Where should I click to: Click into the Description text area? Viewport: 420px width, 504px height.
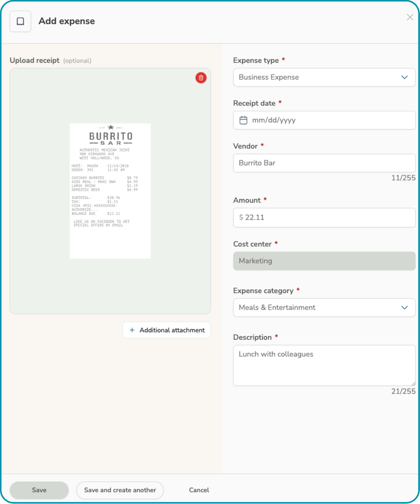324,365
